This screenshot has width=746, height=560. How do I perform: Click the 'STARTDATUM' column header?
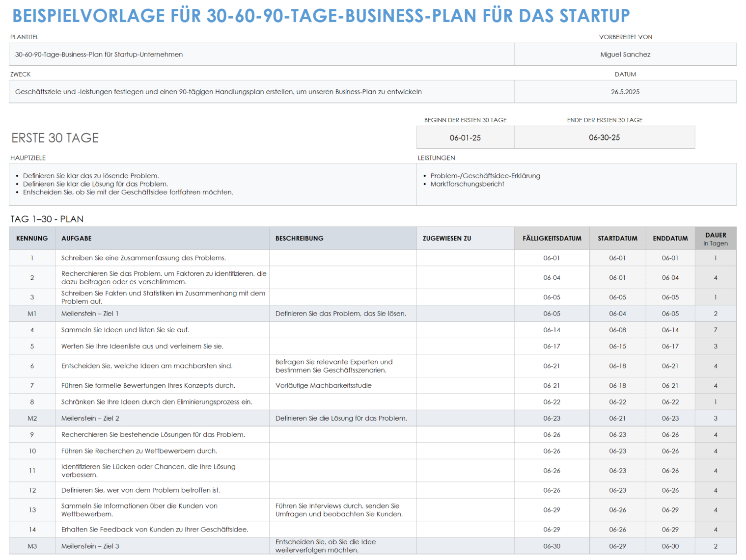tap(617, 238)
